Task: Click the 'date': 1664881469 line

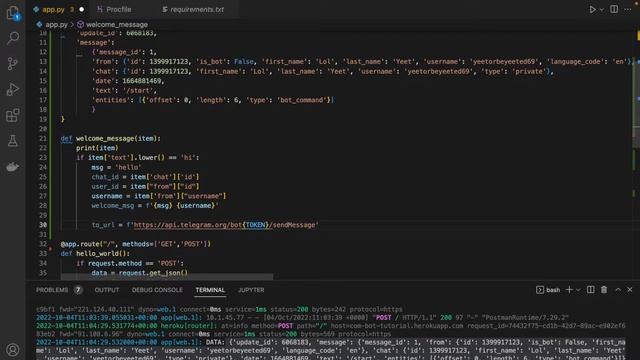Action: click(x=128, y=81)
